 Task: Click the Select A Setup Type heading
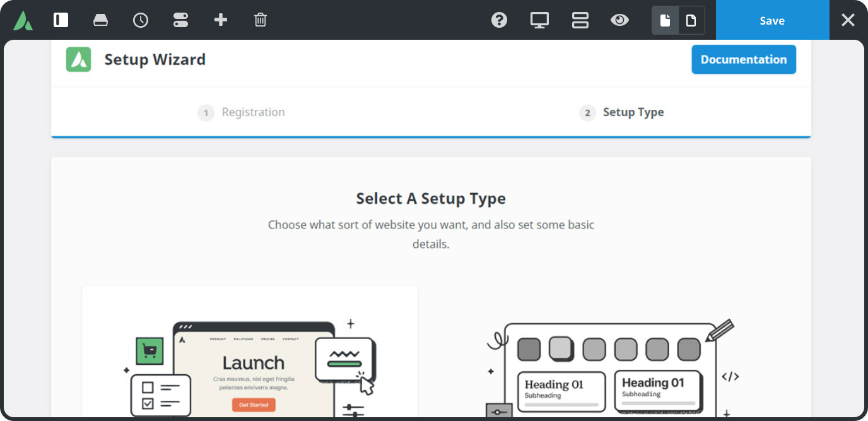click(x=431, y=199)
